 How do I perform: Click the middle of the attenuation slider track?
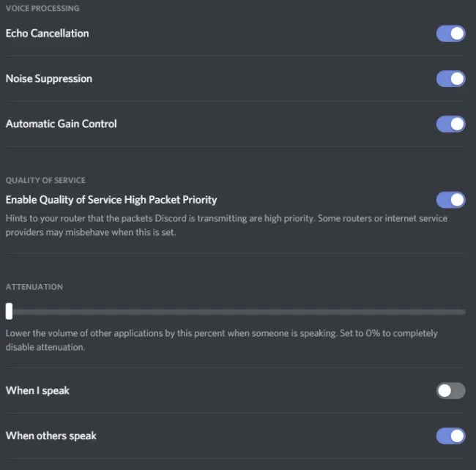pos(236,312)
